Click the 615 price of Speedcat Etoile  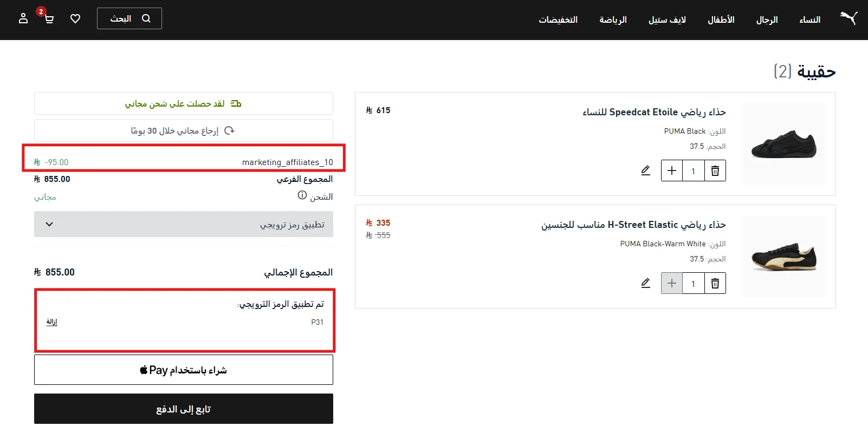(x=378, y=110)
